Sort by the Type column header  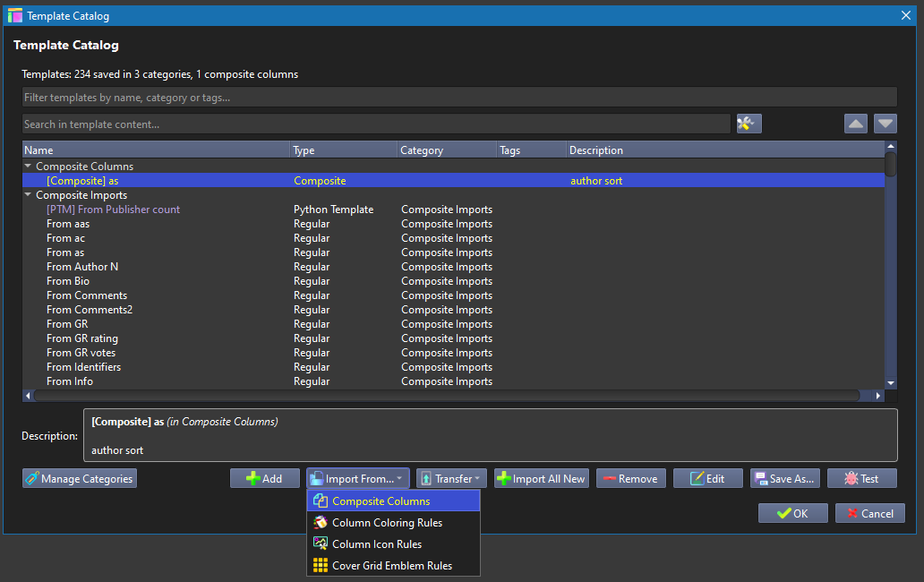[344, 150]
